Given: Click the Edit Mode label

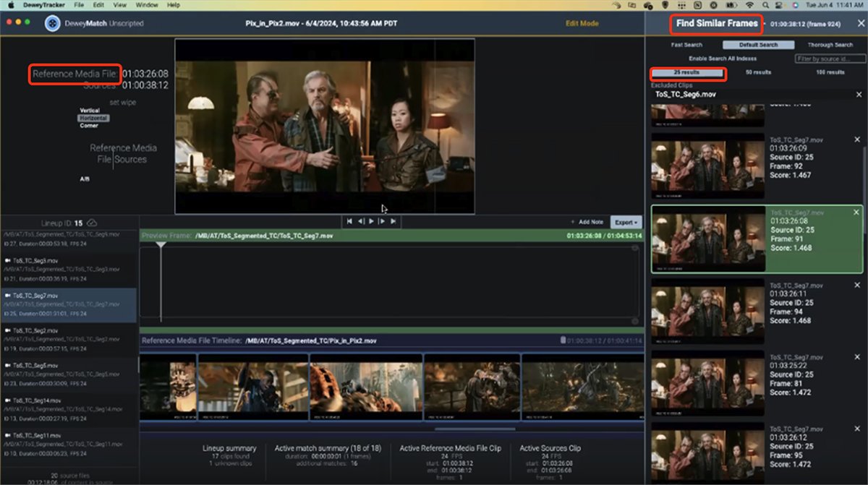Looking at the screenshot, I should tap(582, 23).
